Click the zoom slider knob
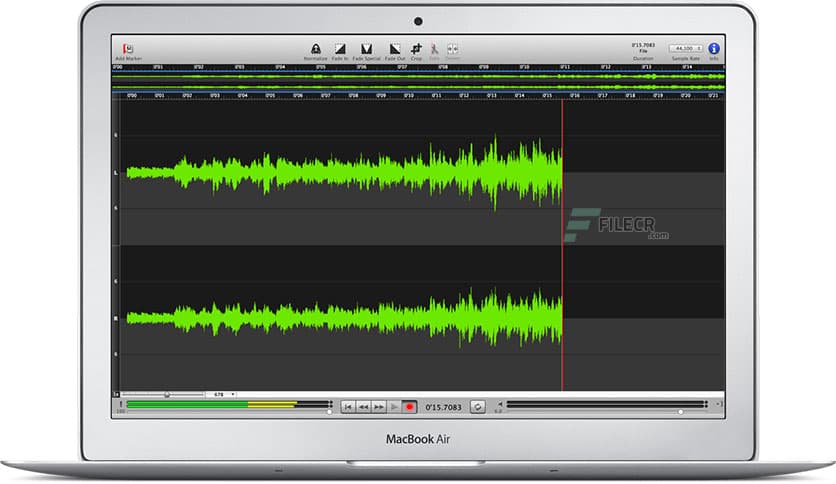 [167, 394]
